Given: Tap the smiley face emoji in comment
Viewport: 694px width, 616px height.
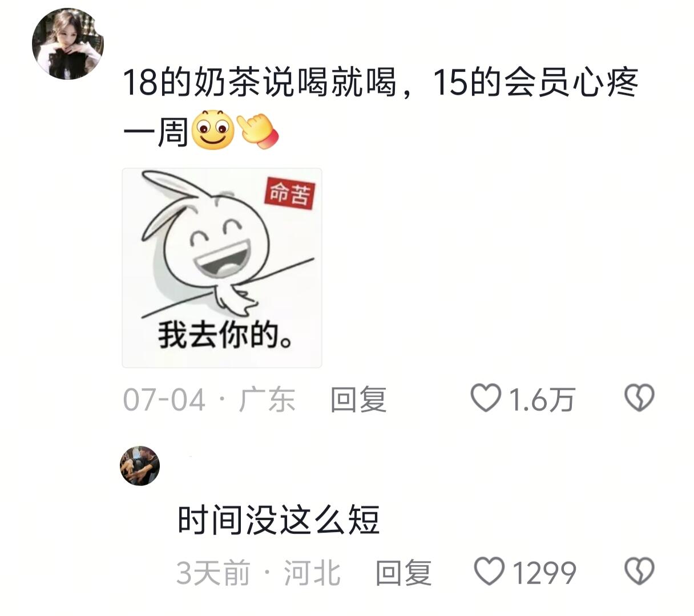Looking at the screenshot, I should click(x=213, y=130).
